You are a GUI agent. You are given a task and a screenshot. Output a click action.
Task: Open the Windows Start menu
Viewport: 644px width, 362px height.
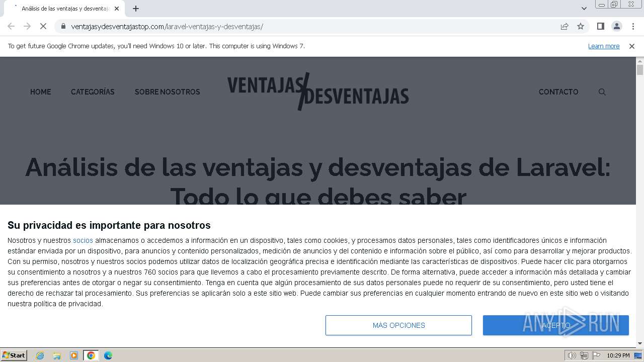[x=14, y=355]
